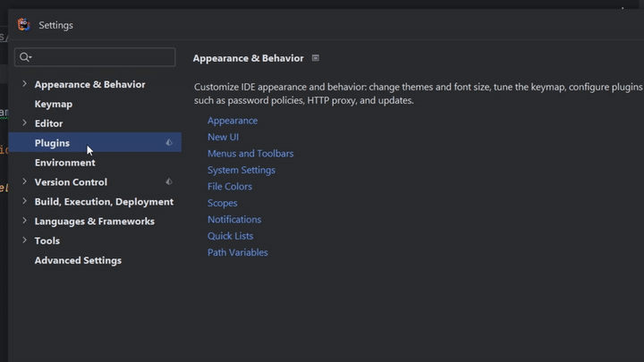This screenshot has width=644, height=362.
Task: Follow the Menus and Toolbars link
Action: 250,154
